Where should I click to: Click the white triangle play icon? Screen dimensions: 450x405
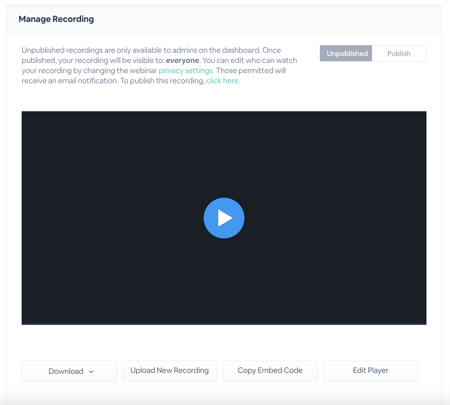pyautogui.click(x=225, y=218)
